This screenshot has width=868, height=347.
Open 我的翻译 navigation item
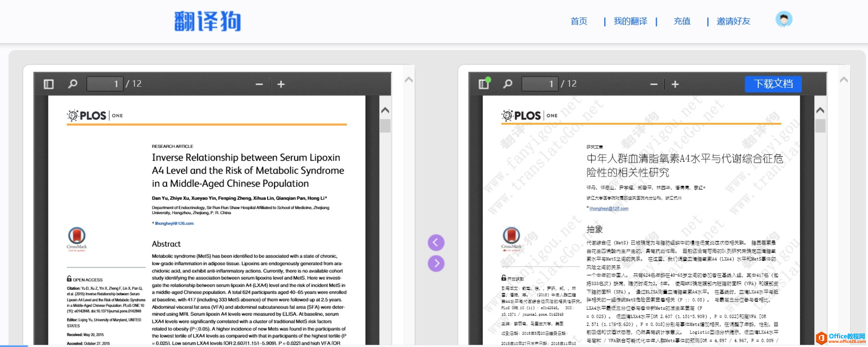click(630, 21)
